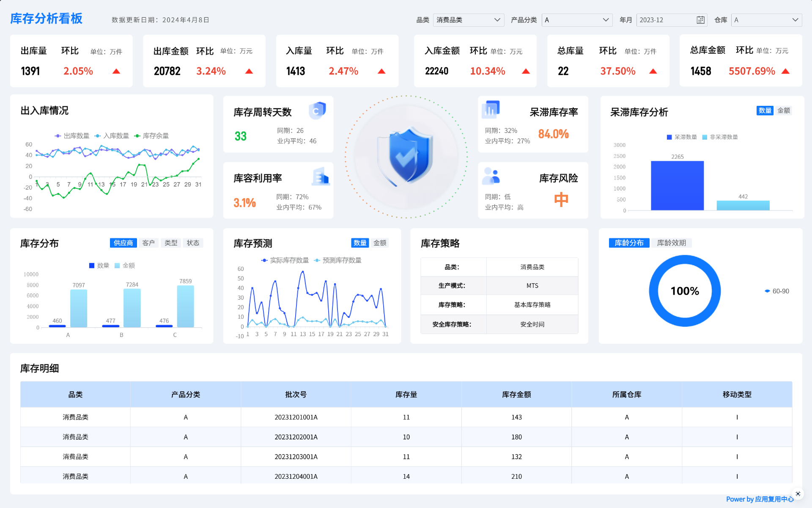Open the 品类 dropdown showing 消费品类

click(x=468, y=20)
